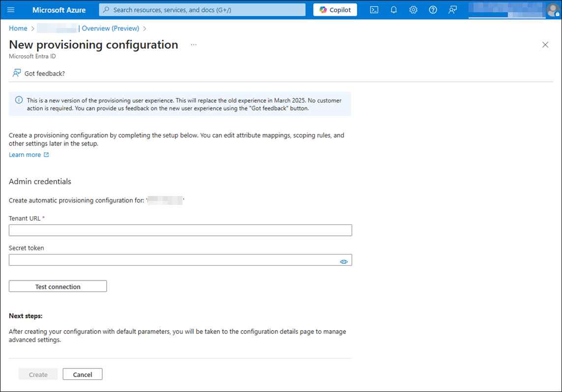Click the info icon on the preview banner

[19, 100]
